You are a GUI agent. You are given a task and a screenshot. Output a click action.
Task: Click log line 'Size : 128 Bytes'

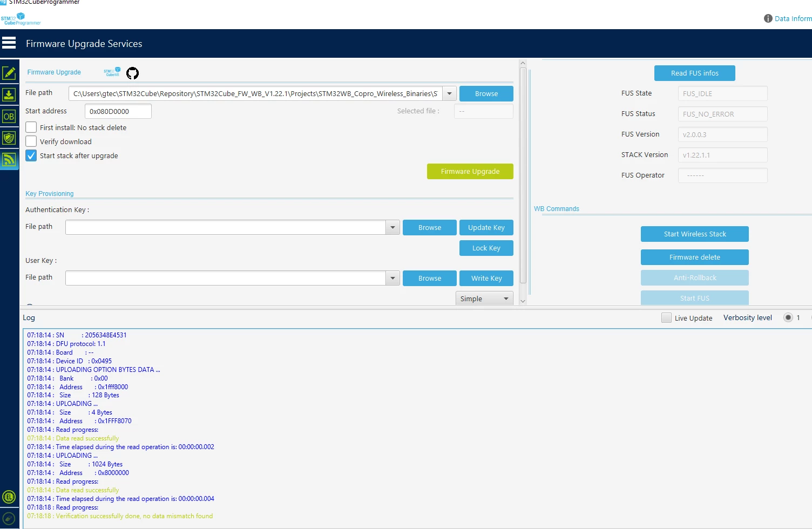(x=73, y=395)
